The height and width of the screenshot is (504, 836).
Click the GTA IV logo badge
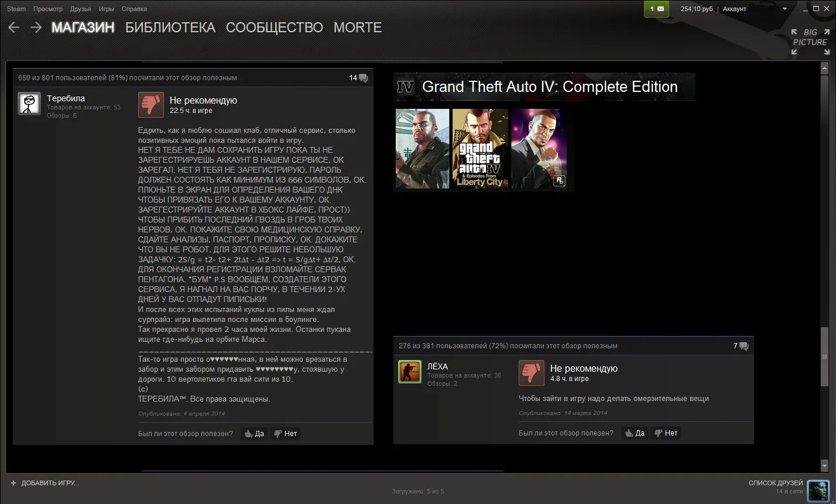pos(405,87)
